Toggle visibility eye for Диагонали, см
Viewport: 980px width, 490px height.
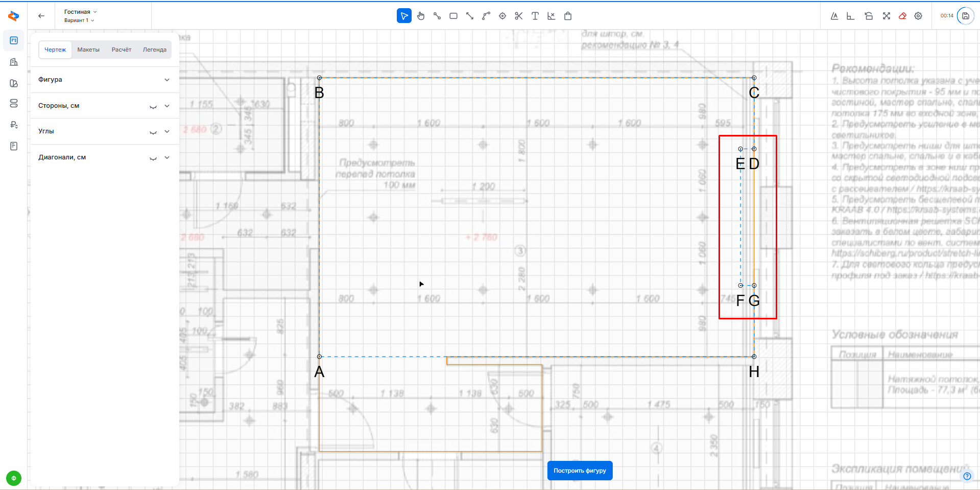[153, 158]
